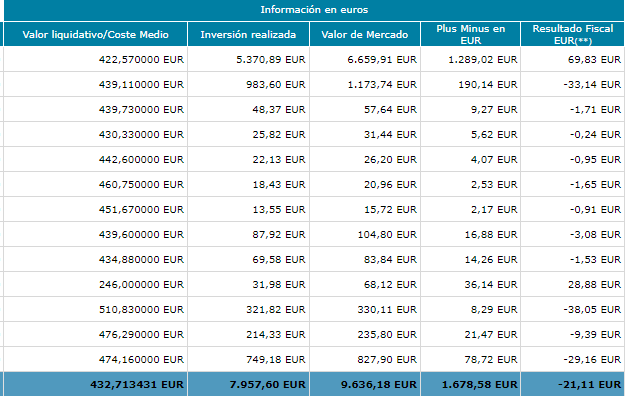
Task: Select the 'Resultado Fiscal EUR(**)' column header
Action: [x=572, y=34]
